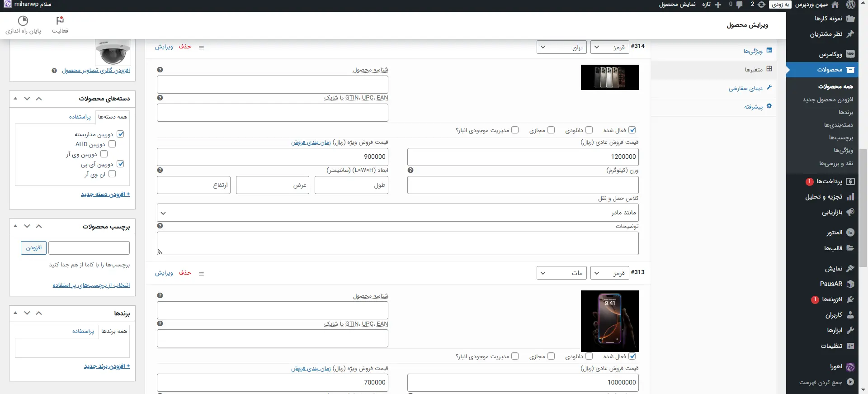The height and width of the screenshot is (394, 868).
Task: Enable مدیریت موجودی انبار for variation #314
Action: point(515,130)
